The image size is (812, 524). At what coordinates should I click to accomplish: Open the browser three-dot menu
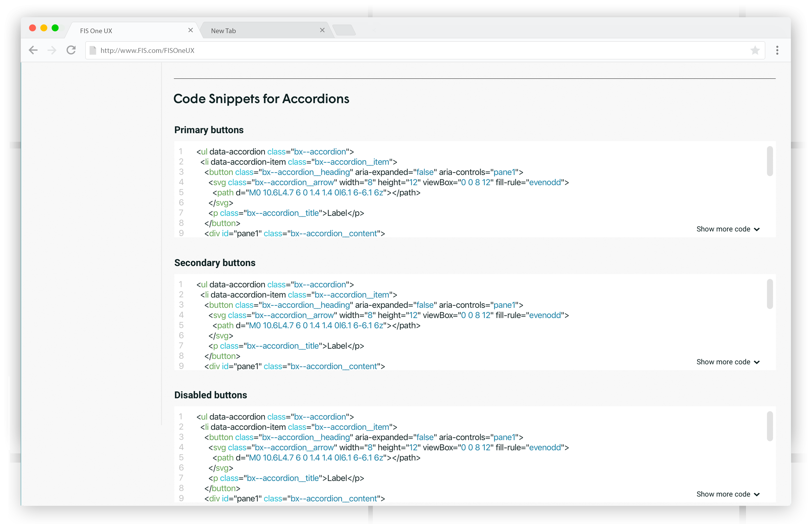pyautogui.click(x=777, y=50)
